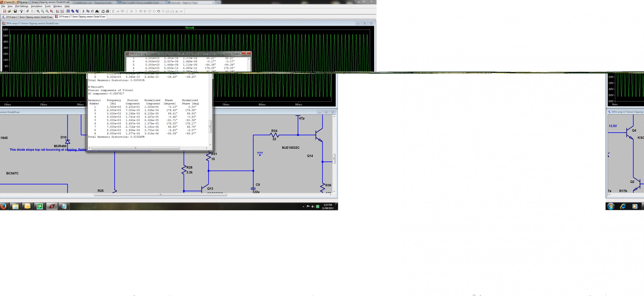Click the New Schematic toolbar icon
The image size is (644, 296).
(x=5, y=11)
